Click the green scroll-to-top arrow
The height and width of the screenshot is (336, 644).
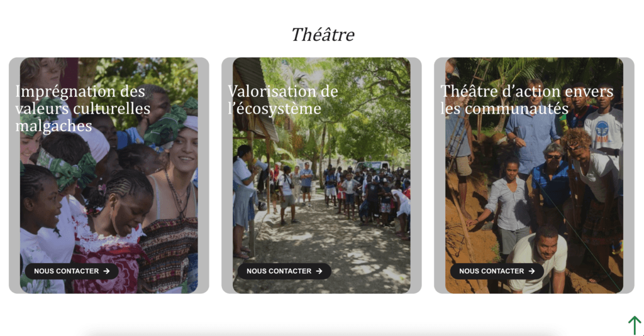[635, 325]
